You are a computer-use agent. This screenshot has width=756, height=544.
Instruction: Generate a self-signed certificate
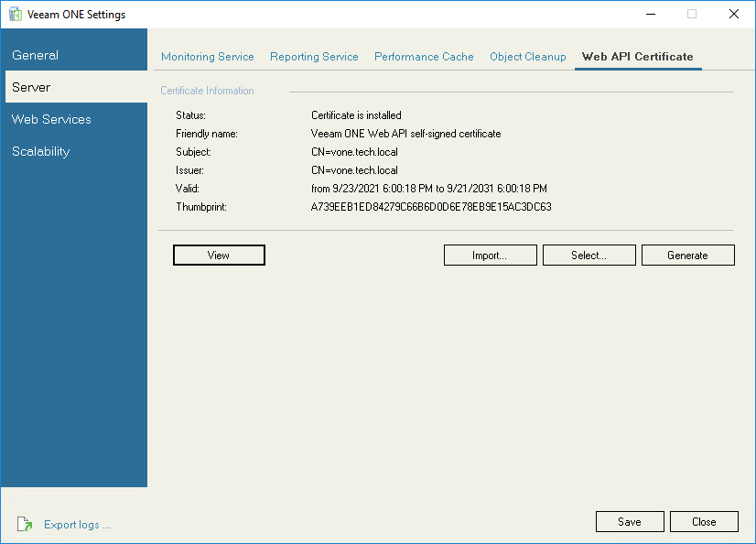687,255
